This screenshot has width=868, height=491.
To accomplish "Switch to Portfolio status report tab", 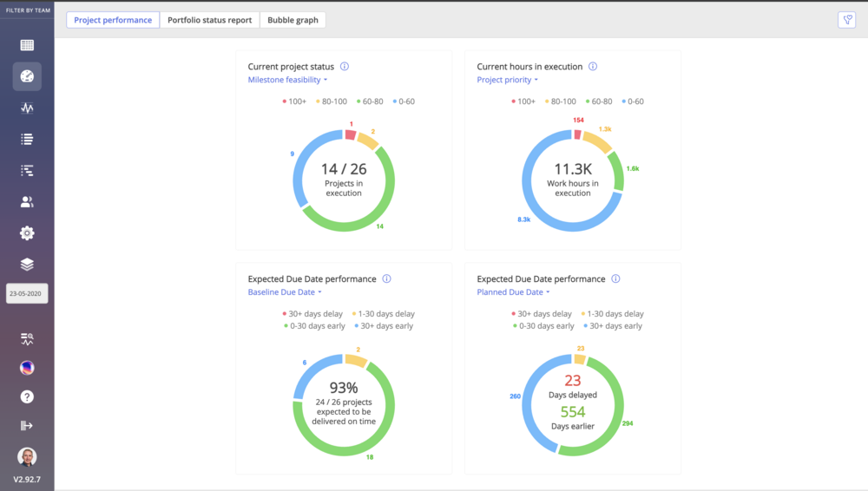I will point(209,20).
